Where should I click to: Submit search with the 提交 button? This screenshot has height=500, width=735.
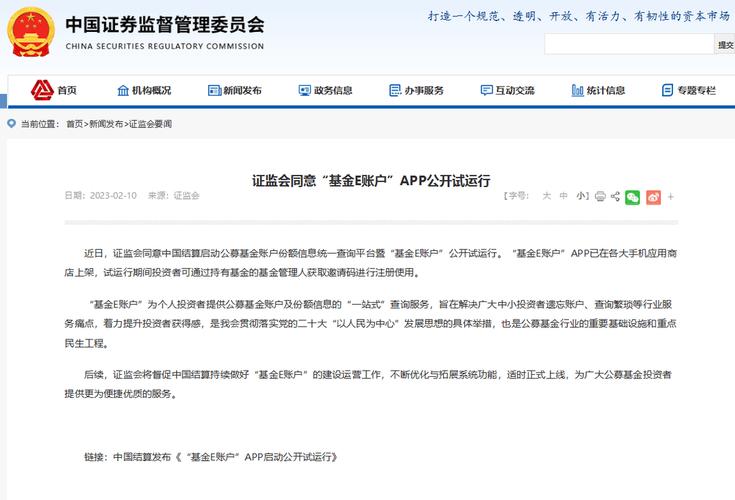pyautogui.click(x=725, y=44)
